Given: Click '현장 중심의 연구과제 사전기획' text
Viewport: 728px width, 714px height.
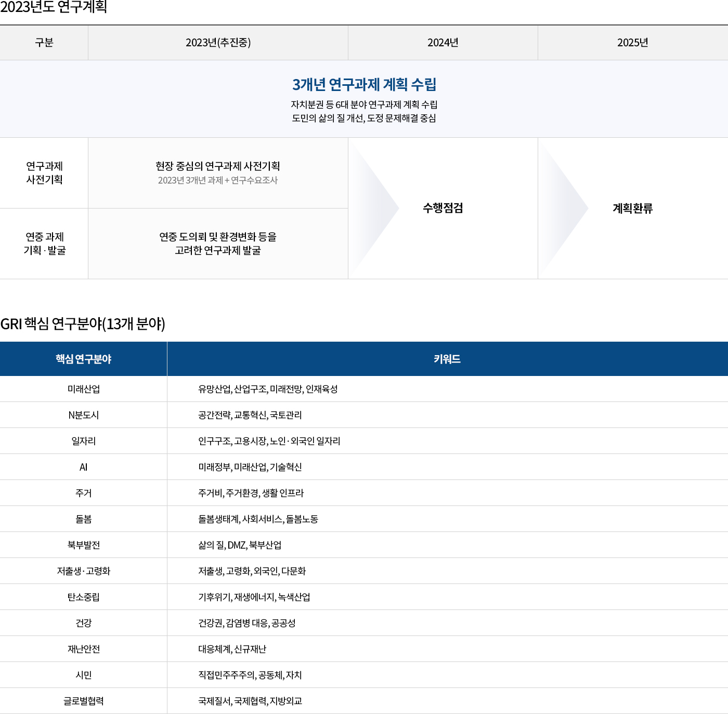Looking at the screenshot, I should pyautogui.click(x=218, y=166).
